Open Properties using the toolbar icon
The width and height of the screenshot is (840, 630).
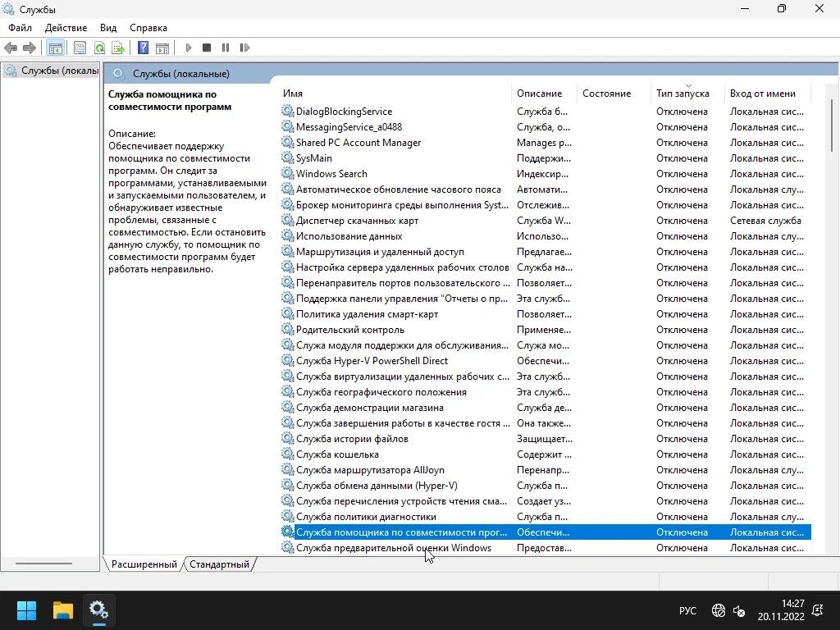tap(80, 48)
